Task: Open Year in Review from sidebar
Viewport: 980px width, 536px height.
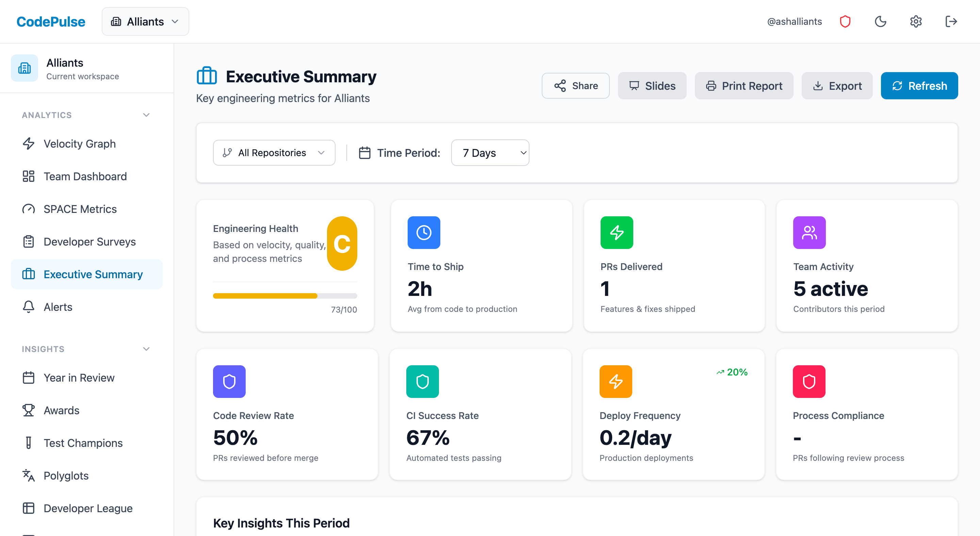Action: coord(79,378)
